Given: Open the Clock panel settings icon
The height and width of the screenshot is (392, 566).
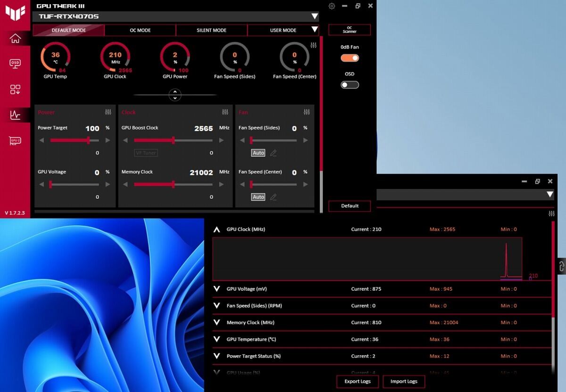Looking at the screenshot, I should (225, 112).
